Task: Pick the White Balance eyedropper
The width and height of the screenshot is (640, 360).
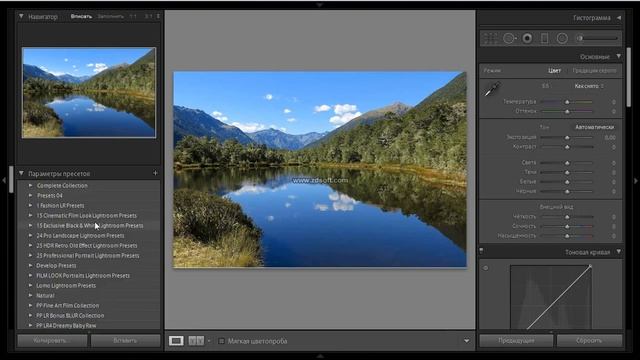Action: 492,89
